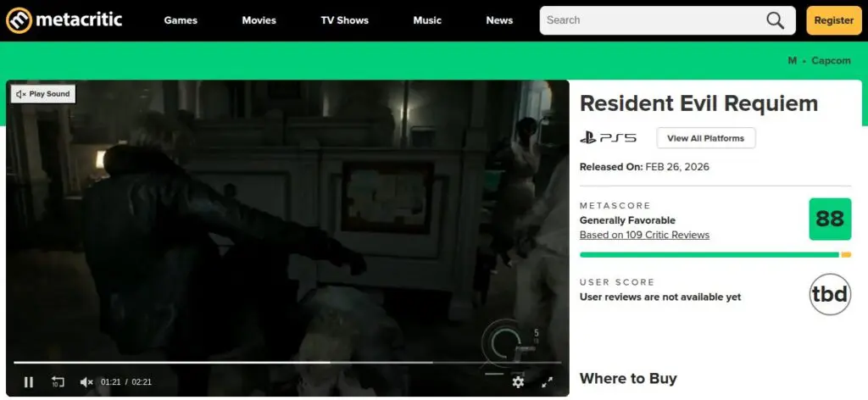Open the Games menu
The width and height of the screenshot is (868, 400).
click(x=181, y=20)
